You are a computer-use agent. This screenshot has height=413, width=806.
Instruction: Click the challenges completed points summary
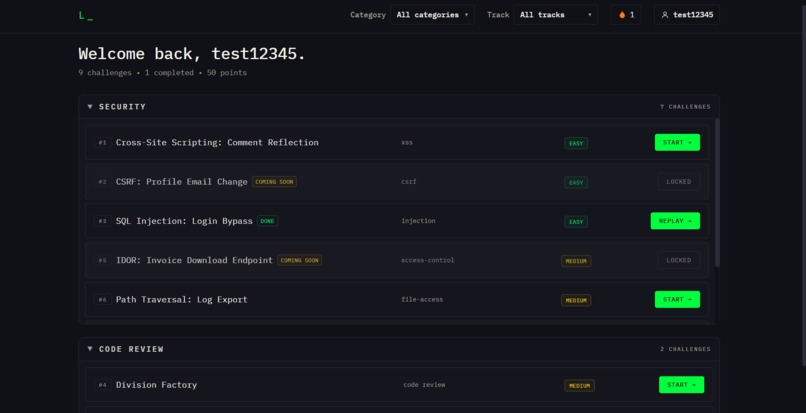[x=162, y=73]
